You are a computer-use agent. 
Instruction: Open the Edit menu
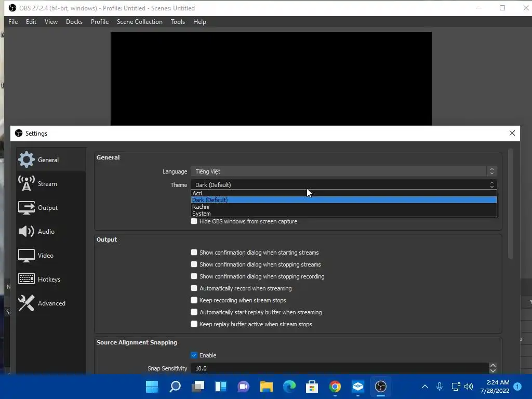pyautogui.click(x=31, y=22)
